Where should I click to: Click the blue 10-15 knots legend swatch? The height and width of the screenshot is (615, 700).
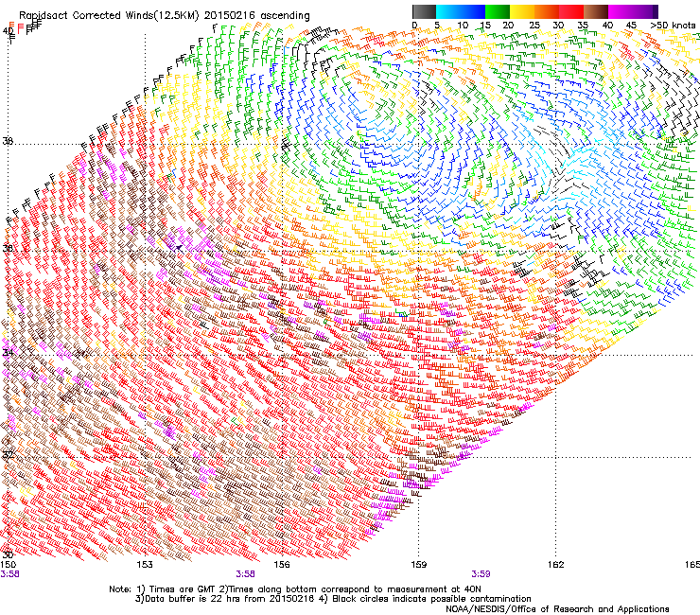[473, 11]
